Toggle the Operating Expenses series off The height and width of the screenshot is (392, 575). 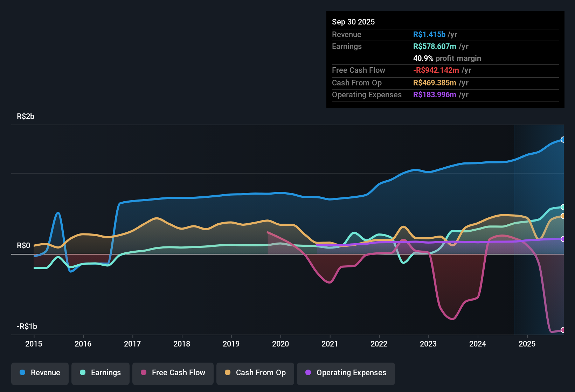pos(346,373)
